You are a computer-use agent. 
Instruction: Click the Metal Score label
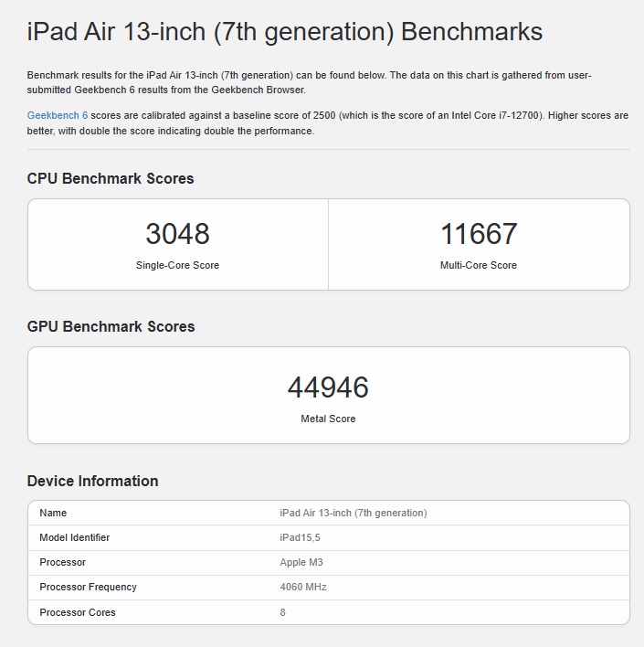pos(328,419)
